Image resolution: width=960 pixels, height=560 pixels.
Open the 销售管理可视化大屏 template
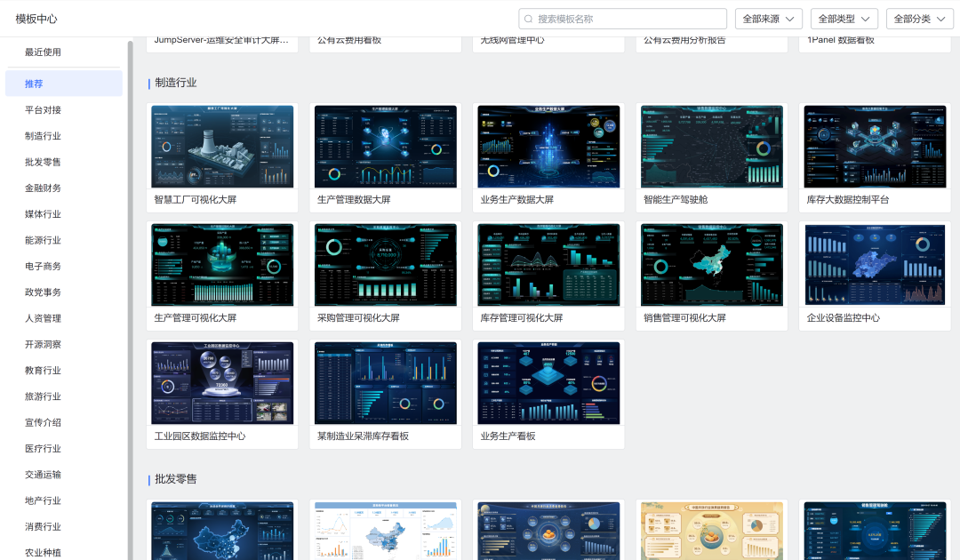(x=711, y=264)
